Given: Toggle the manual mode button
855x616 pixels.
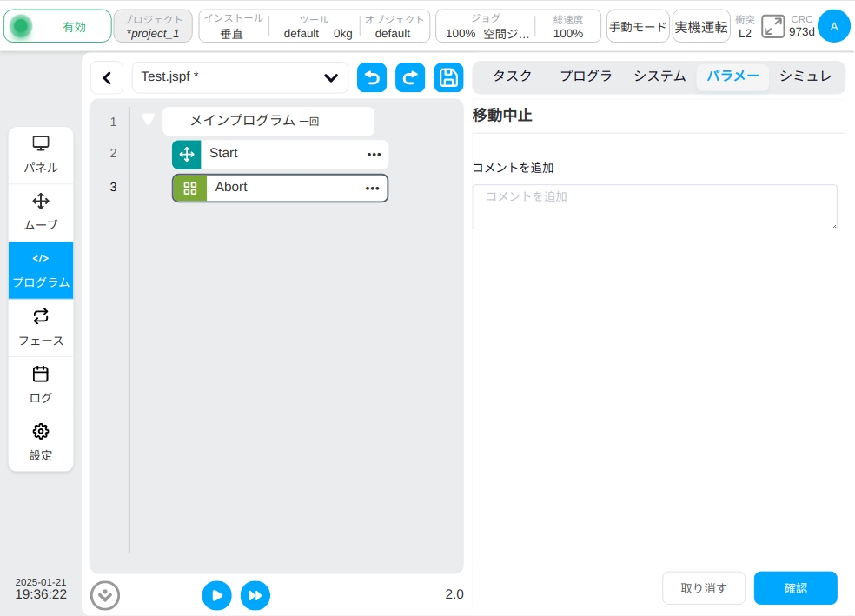Looking at the screenshot, I should (x=638, y=26).
